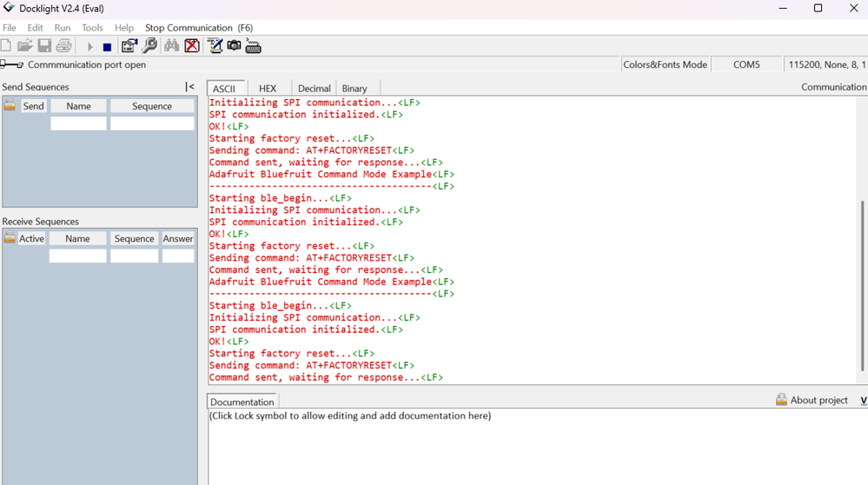
Task: Open the Help menu
Action: (124, 28)
